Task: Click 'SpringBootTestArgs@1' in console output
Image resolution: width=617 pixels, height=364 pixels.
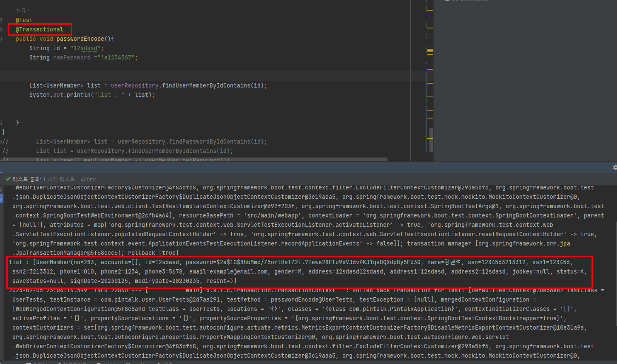Action: coord(465,206)
